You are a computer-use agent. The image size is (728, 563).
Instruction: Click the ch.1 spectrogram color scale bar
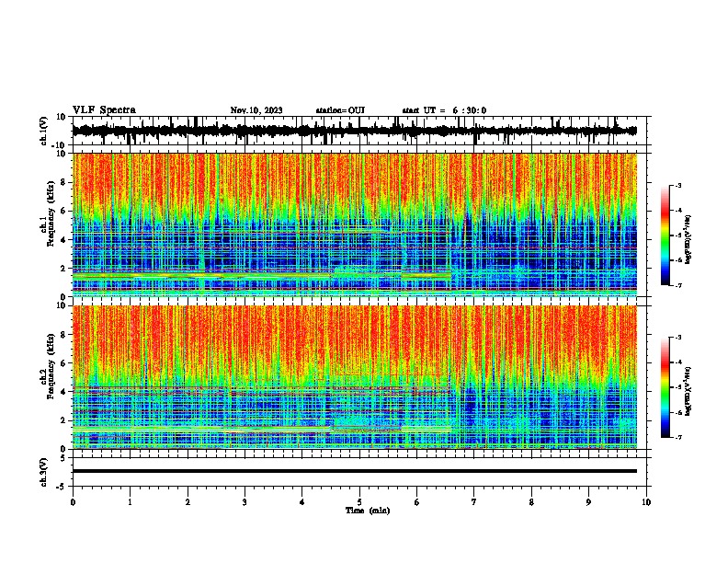[x=665, y=236]
